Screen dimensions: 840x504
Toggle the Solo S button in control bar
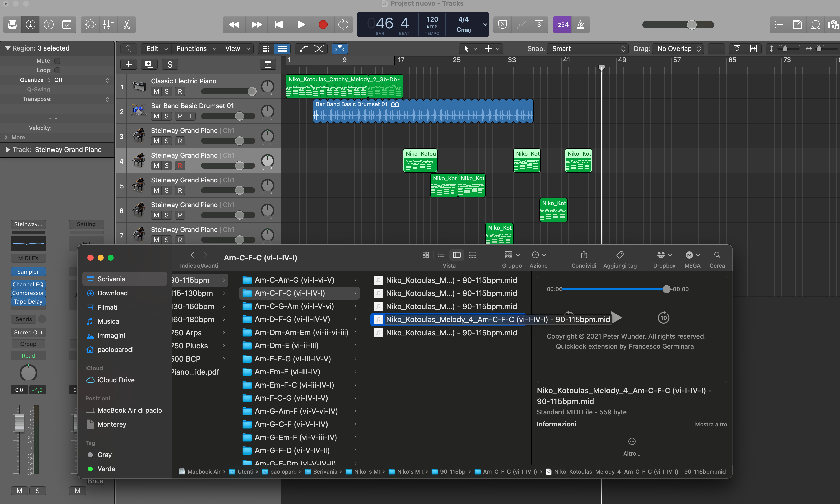point(539,24)
